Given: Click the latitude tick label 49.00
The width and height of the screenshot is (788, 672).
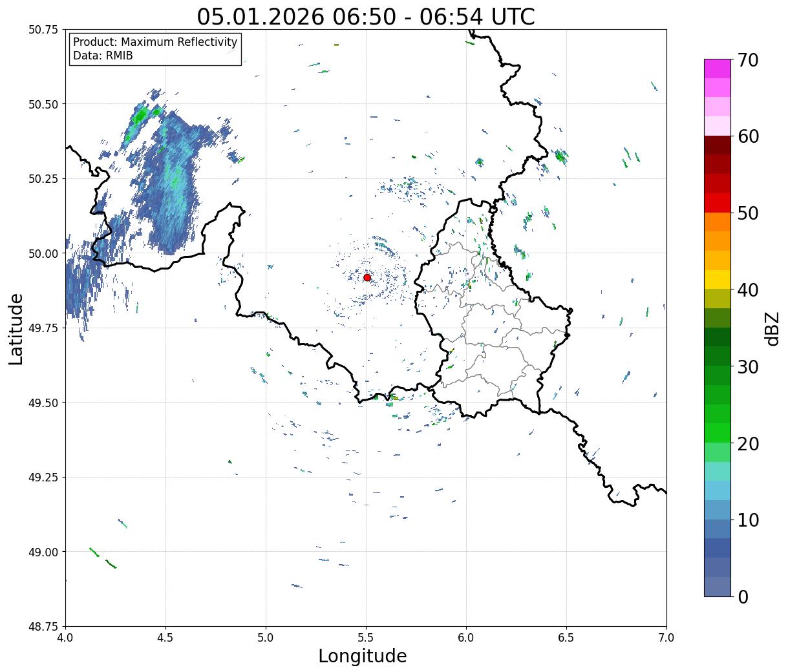Looking at the screenshot, I should [x=43, y=552].
